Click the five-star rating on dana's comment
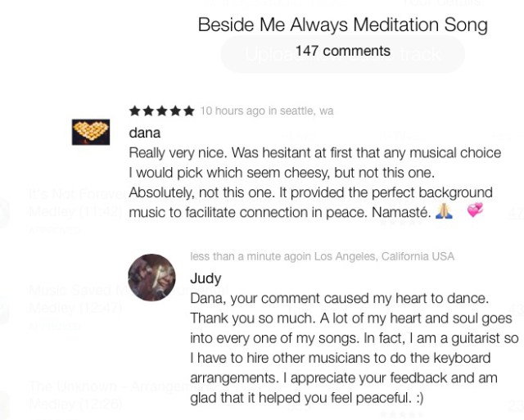Image resolution: width=524 pixels, height=420 pixels. [x=162, y=111]
